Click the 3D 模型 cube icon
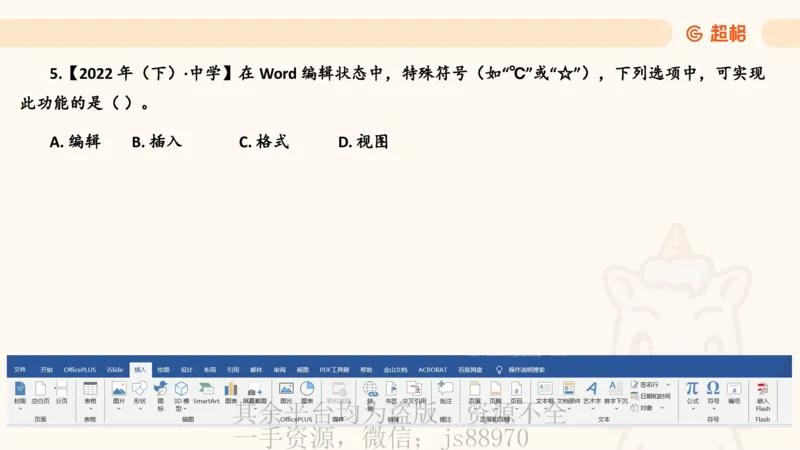 (x=181, y=389)
